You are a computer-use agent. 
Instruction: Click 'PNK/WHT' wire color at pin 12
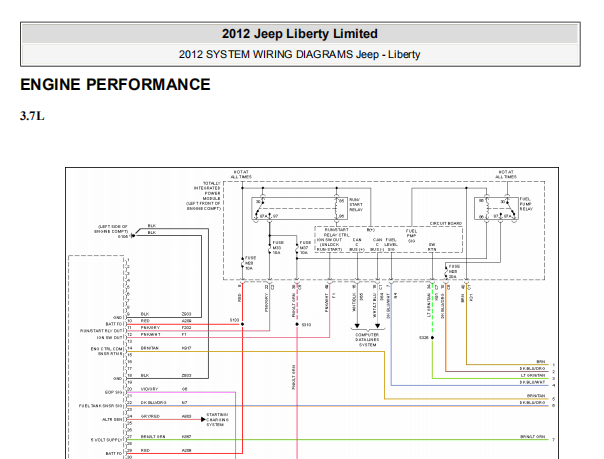click(x=150, y=334)
